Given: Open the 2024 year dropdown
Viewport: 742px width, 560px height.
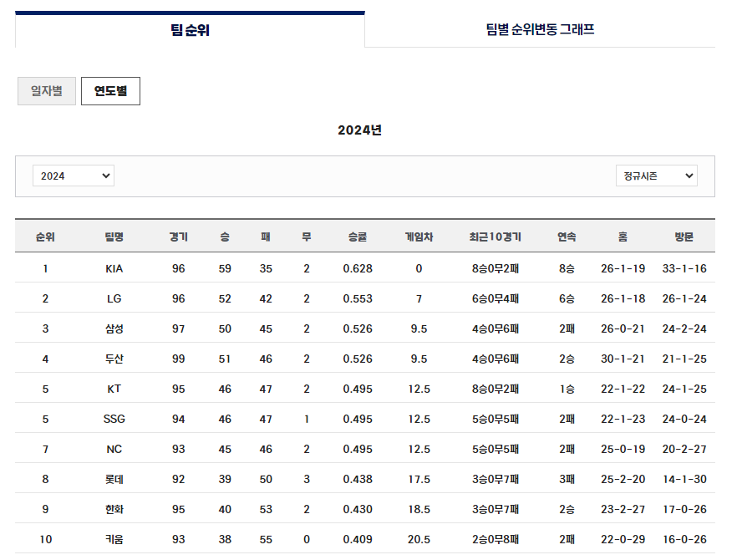Looking at the screenshot, I should tap(74, 176).
